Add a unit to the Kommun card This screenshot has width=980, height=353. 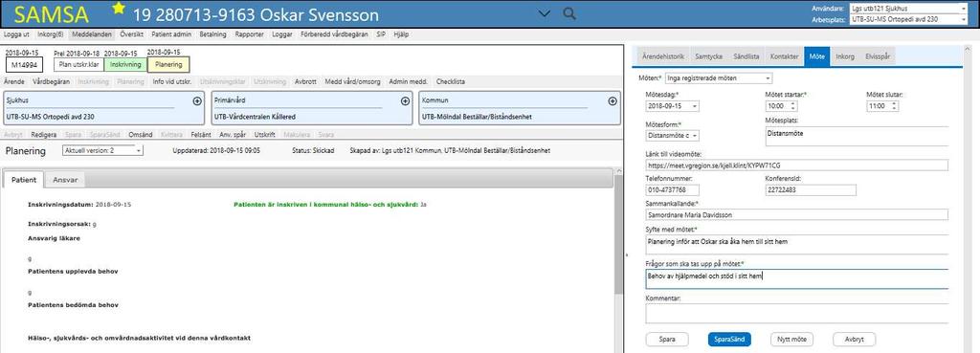[612, 100]
